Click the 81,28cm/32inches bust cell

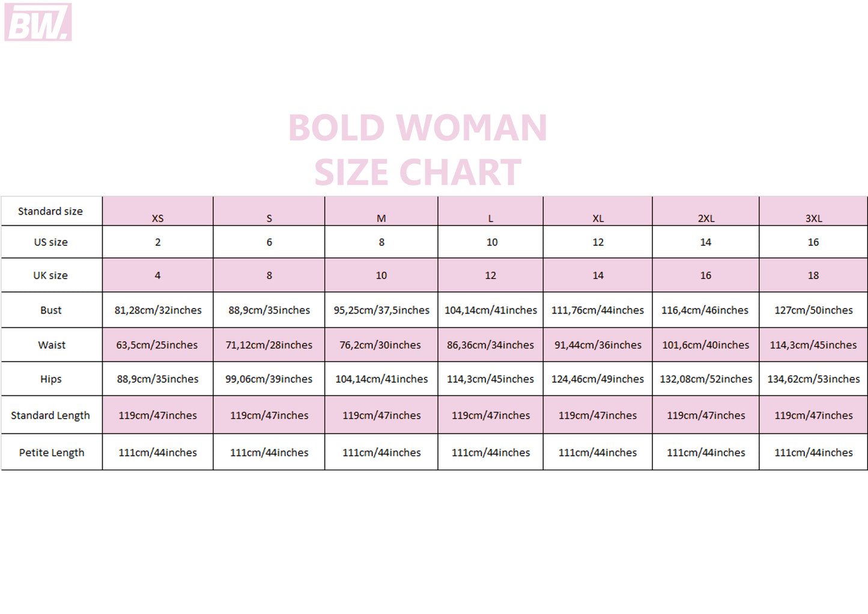pyautogui.click(x=158, y=310)
